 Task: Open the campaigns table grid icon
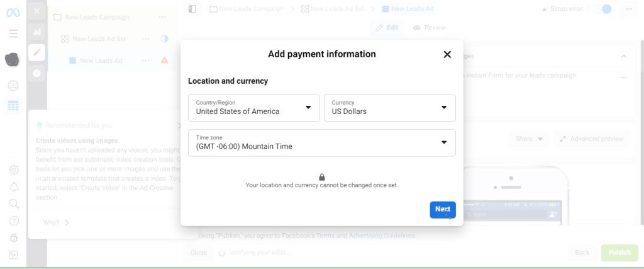point(13,106)
